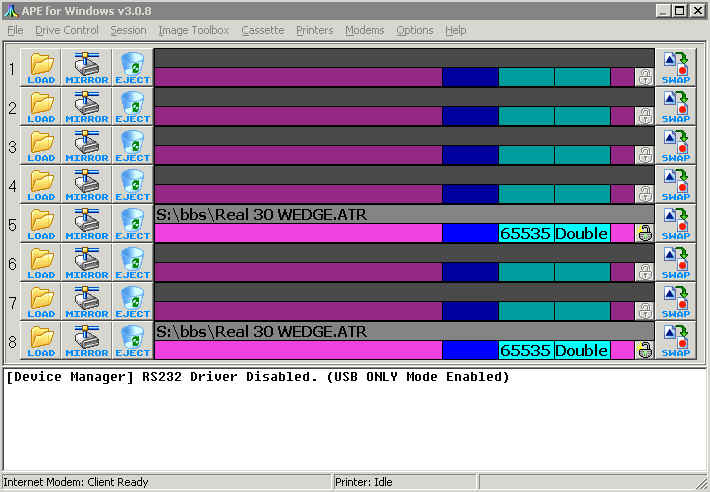Click the Load icon for drive 1
Image resolution: width=710 pixels, height=492 pixels.
(41, 68)
